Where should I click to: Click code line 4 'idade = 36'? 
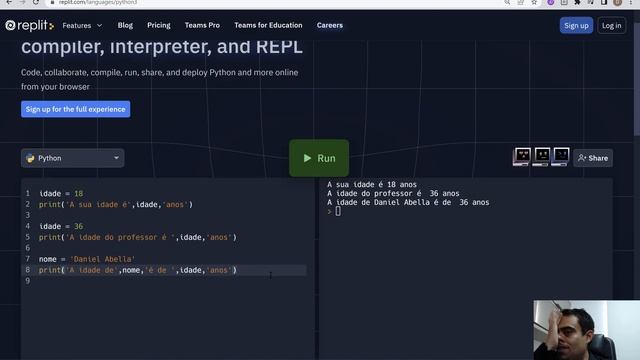point(61,226)
